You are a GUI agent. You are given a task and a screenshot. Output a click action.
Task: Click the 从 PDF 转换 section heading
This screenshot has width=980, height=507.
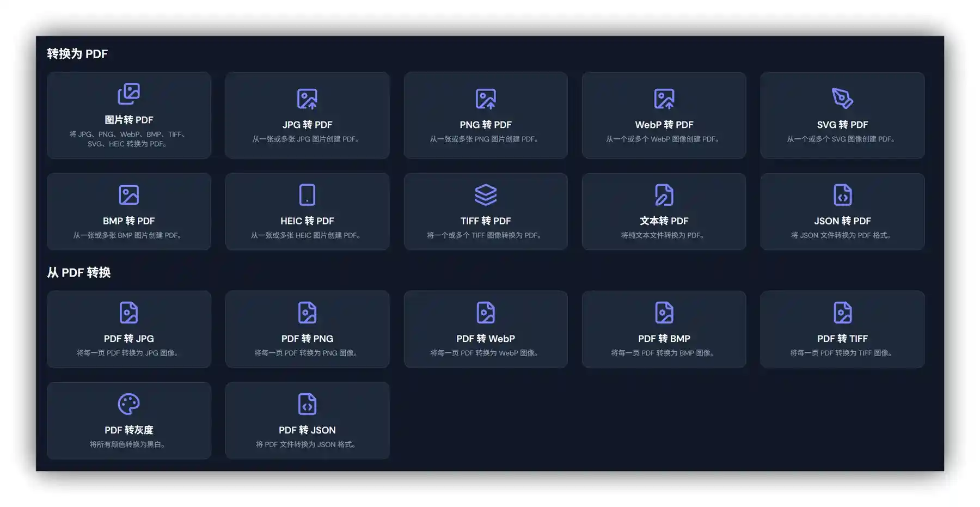tap(79, 272)
